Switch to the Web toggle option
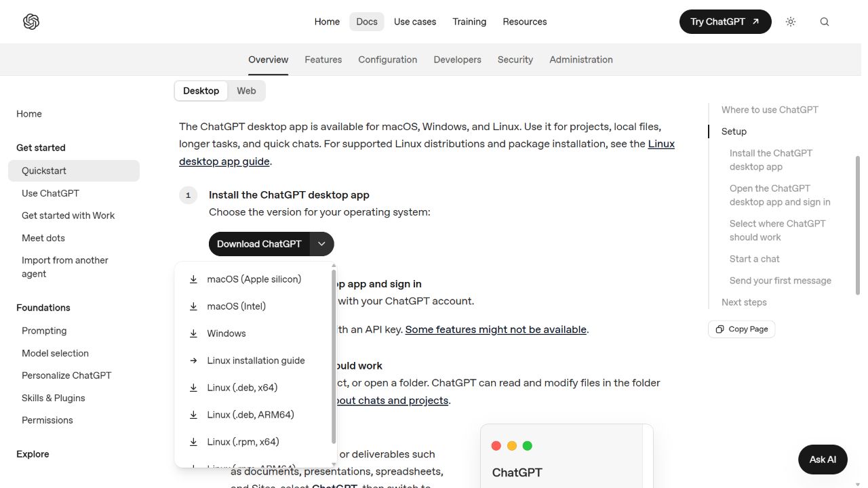The image size is (868, 488). coord(246,91)
